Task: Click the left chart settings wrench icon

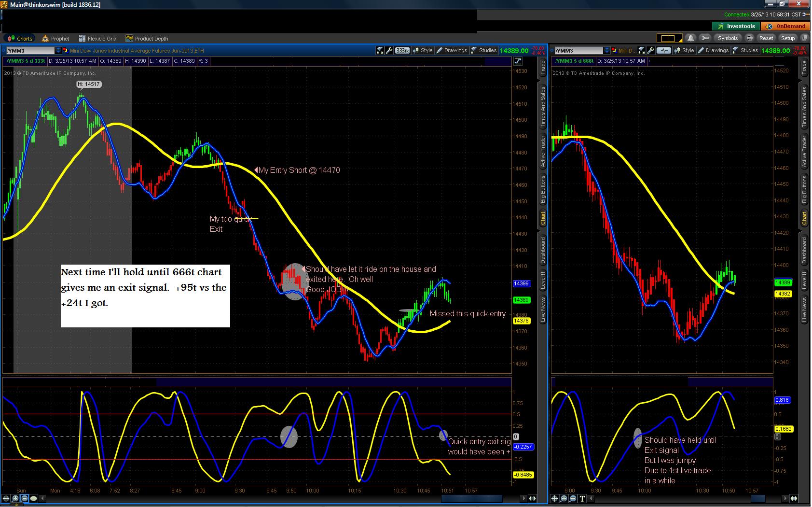Action: tap(389, 50)
